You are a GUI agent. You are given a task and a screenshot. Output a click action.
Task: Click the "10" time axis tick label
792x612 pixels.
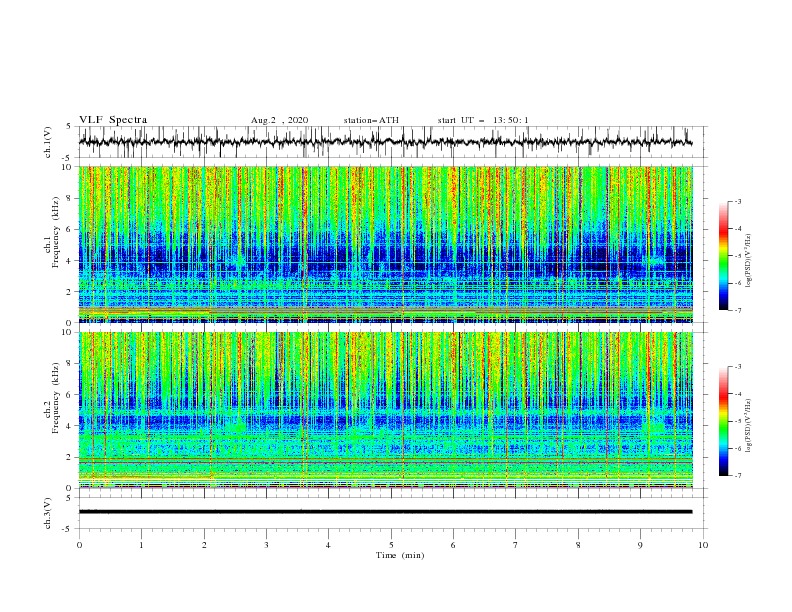(x=703, y=545)
